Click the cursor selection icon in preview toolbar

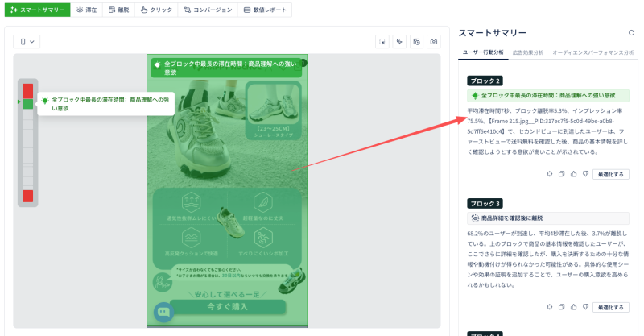pyautogui.click(x=383, y=41)
